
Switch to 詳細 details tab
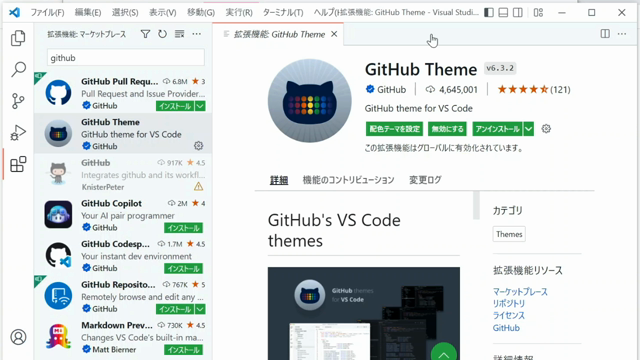279,180
